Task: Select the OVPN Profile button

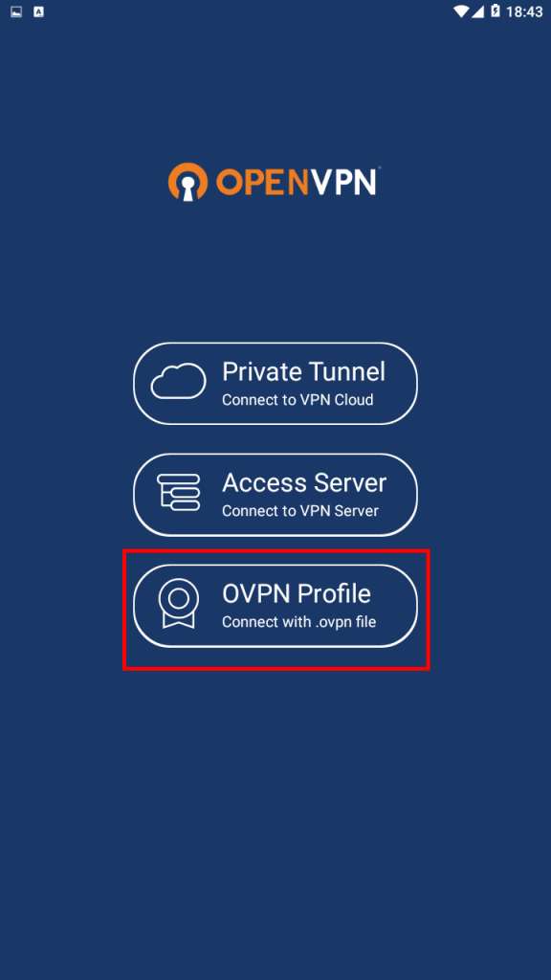Action: 275,606
